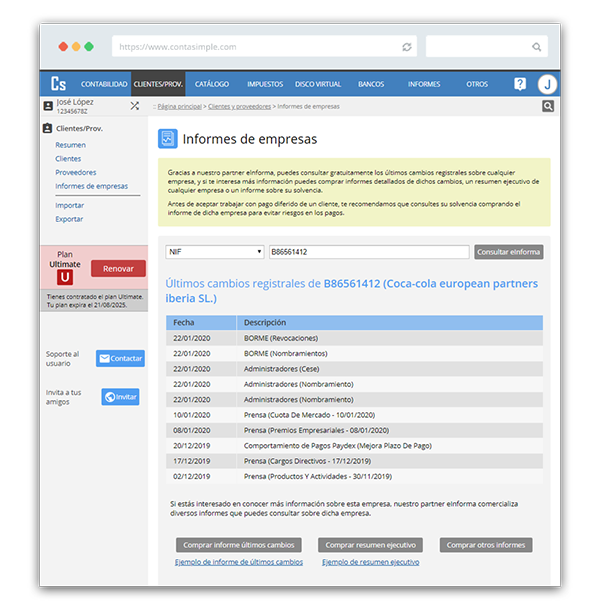Go to Proveedores in sidebar

point(76,173)
